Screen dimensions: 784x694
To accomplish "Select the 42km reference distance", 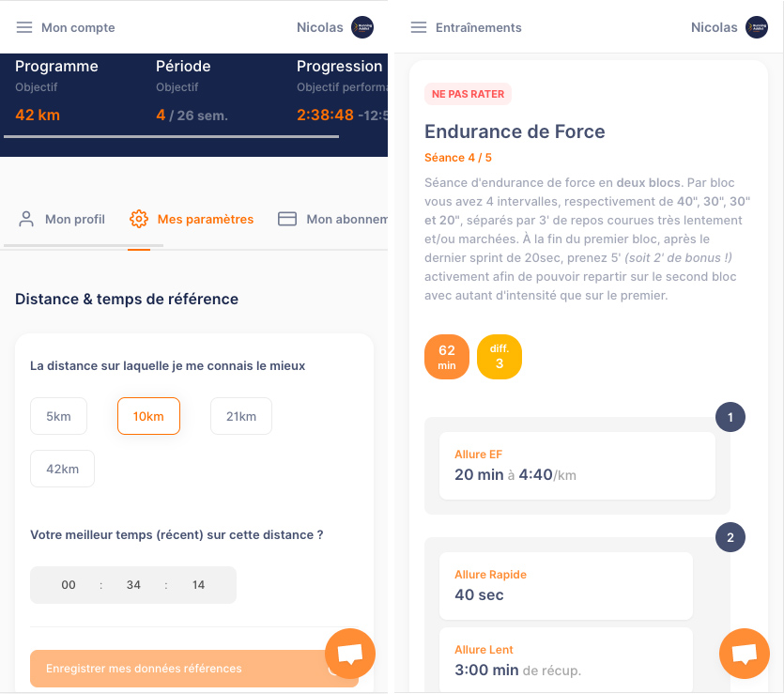I will tap(63, 469).
